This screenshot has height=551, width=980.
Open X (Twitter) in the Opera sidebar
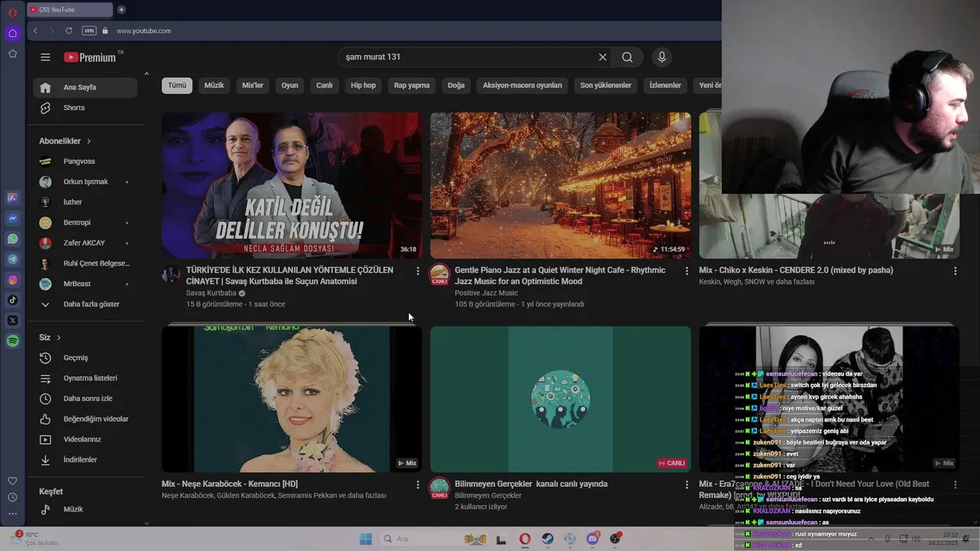click(x=12, y=321)
